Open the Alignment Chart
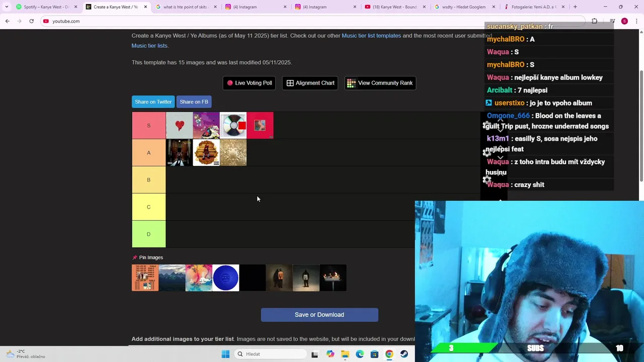 (310, 83)
